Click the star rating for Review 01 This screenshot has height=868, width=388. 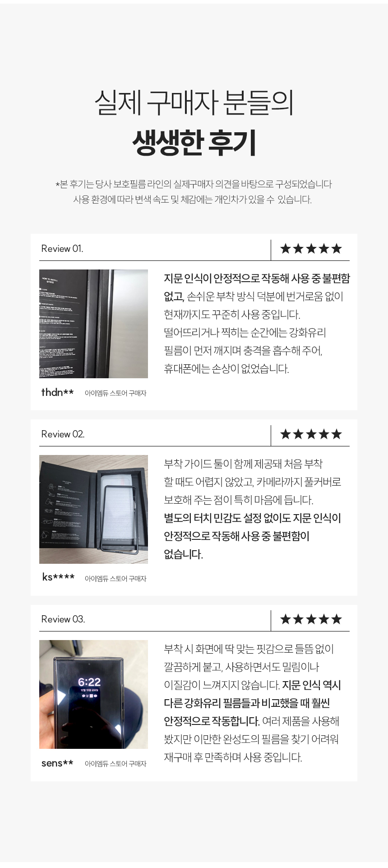[x=311, y=249]
